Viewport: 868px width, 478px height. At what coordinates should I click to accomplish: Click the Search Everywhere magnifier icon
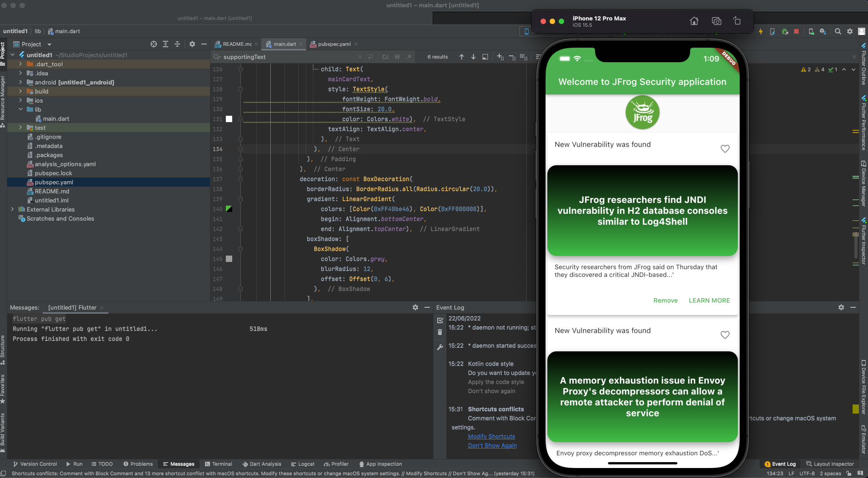838,31
